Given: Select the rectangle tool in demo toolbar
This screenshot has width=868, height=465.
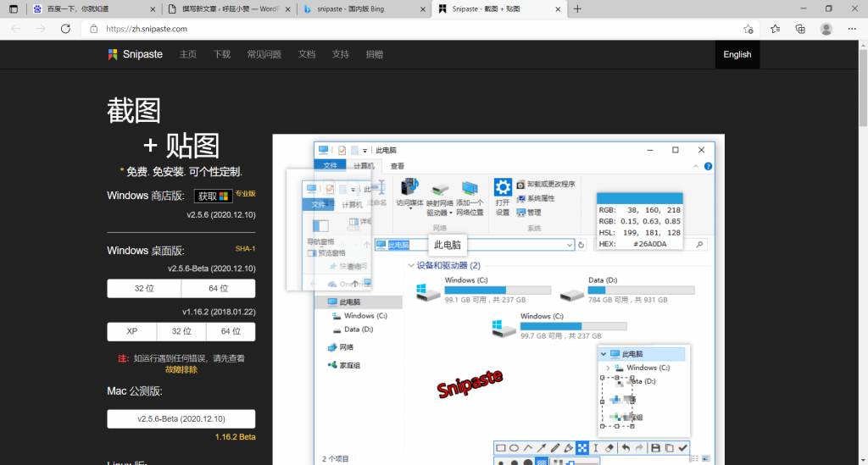Looking at the screenshot, I should pyautogui.click(x=500, y=448).
